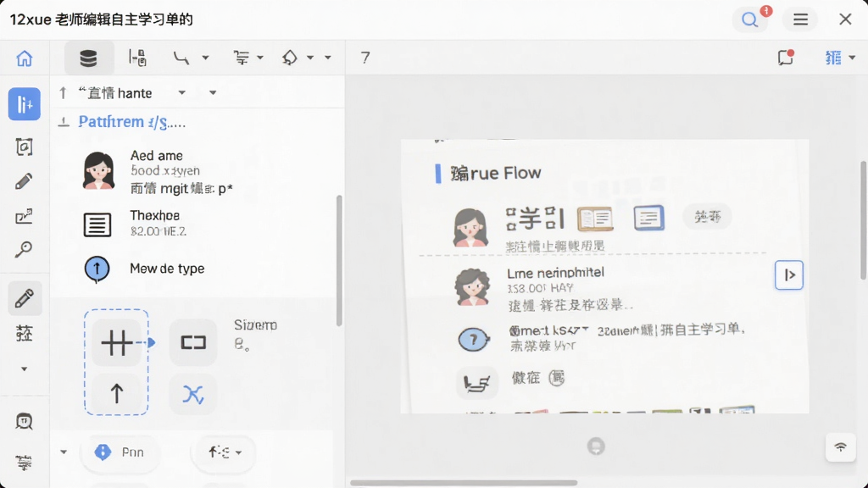The image size is (868, 488).
Task: Open dropdown arrow beside the connector icon
Action: [205, 58]
